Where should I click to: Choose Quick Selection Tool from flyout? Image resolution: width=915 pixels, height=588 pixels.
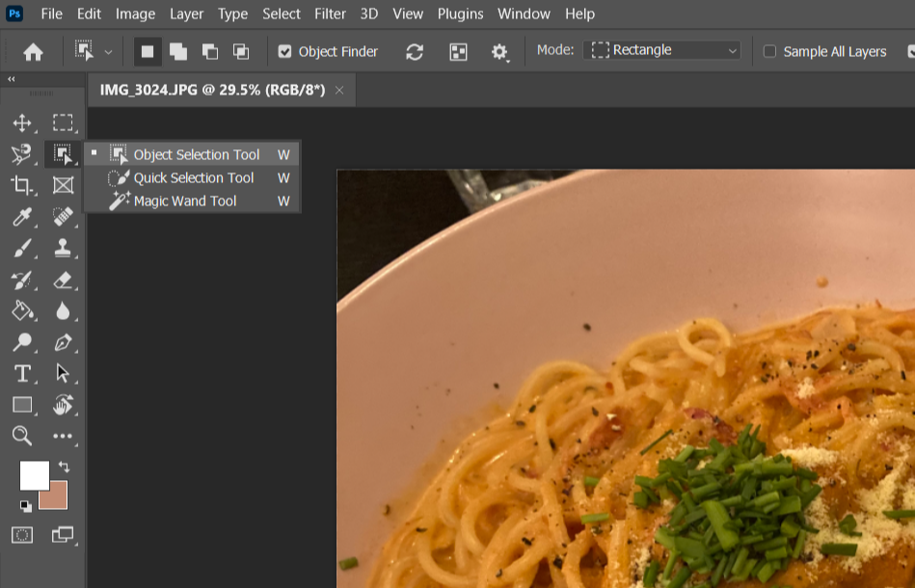click(192, 178)
